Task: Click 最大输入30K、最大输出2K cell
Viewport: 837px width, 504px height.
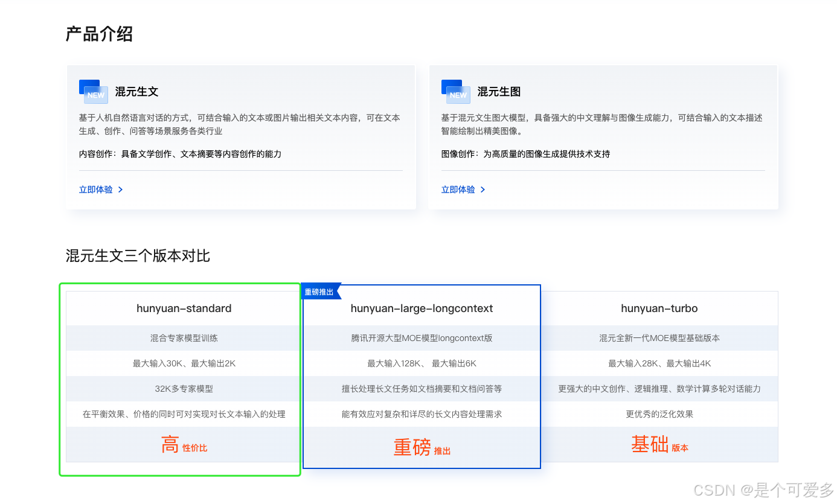Action: click(184, 363)
